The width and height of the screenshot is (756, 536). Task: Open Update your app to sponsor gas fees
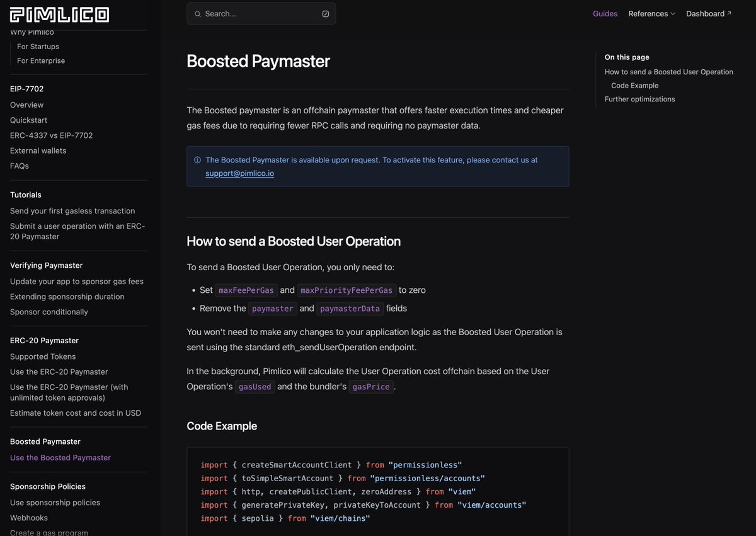(77, 282)
